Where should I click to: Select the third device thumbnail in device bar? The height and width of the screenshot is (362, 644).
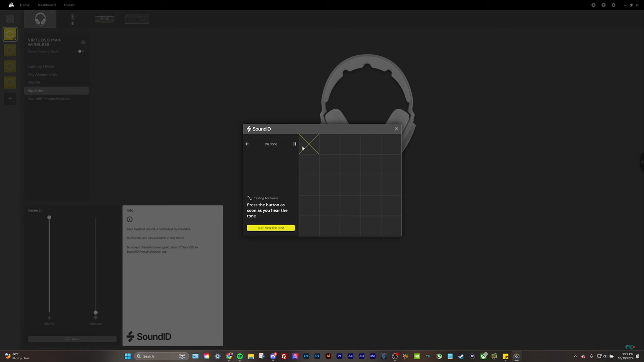click(x=105, y=19)
